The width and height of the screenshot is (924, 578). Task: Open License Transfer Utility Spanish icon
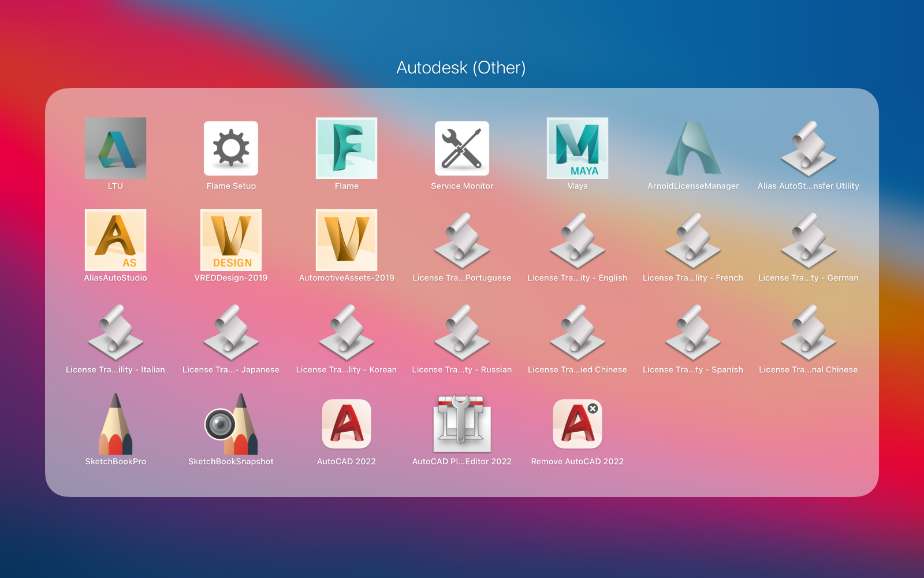(x=693, y=332)
